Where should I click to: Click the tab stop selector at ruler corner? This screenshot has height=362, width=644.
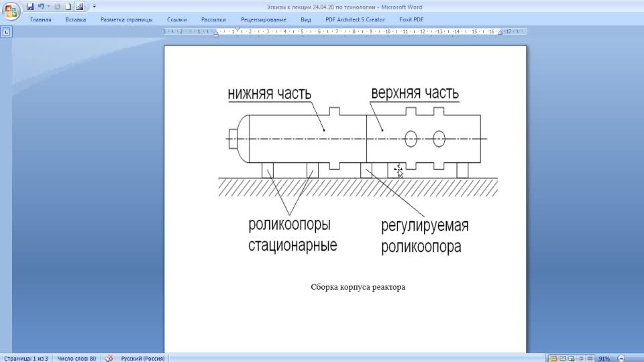pyautogui.click(x=6, y=32)
